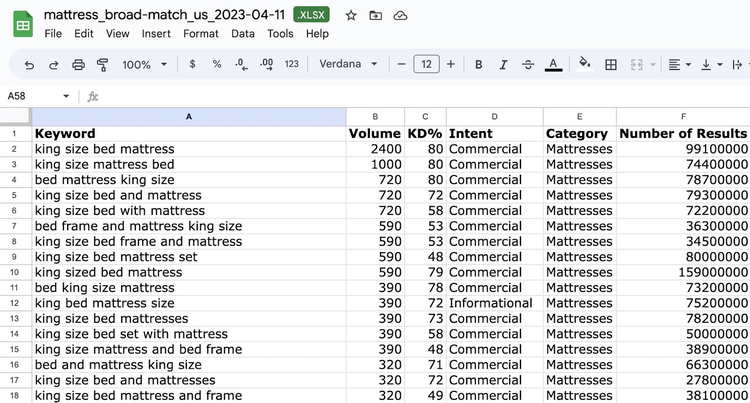Screen dimensions: 750x403
Task: Print the spreadsheet with the printer icon
Action: pos(78,65)
